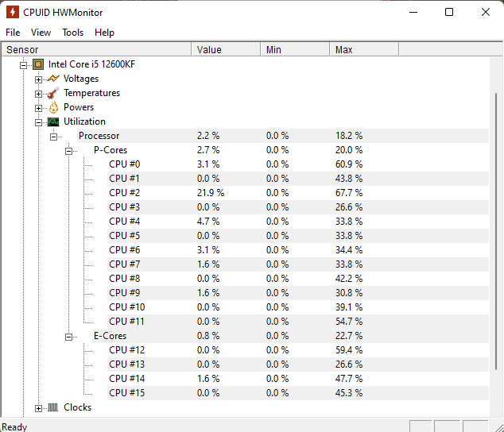Click the Voltages lightning icon

[53, 79]
